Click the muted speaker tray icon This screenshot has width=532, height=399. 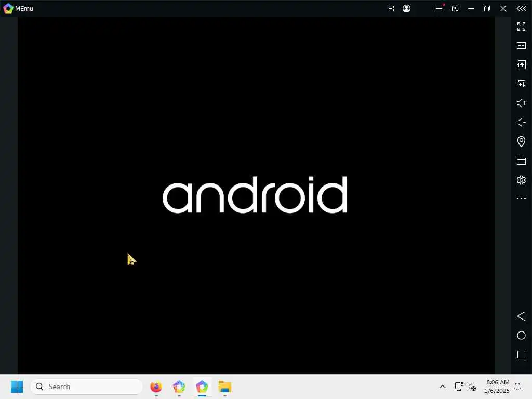472,387
